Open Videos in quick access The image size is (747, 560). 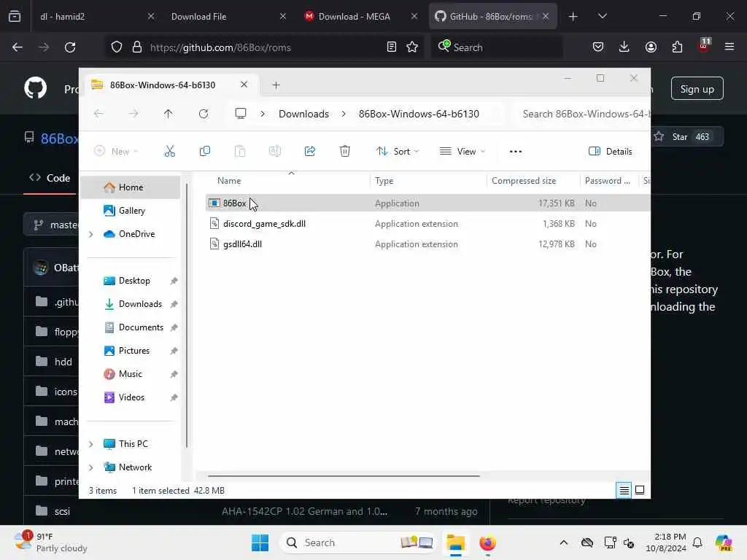tap(131, 397)
